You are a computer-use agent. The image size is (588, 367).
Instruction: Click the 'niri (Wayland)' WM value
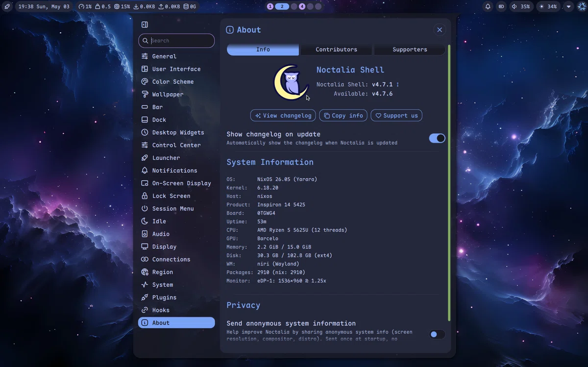click(278, 264)
